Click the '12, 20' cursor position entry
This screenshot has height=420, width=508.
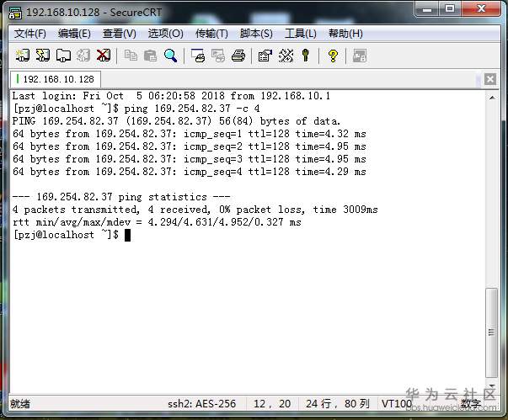272,404
